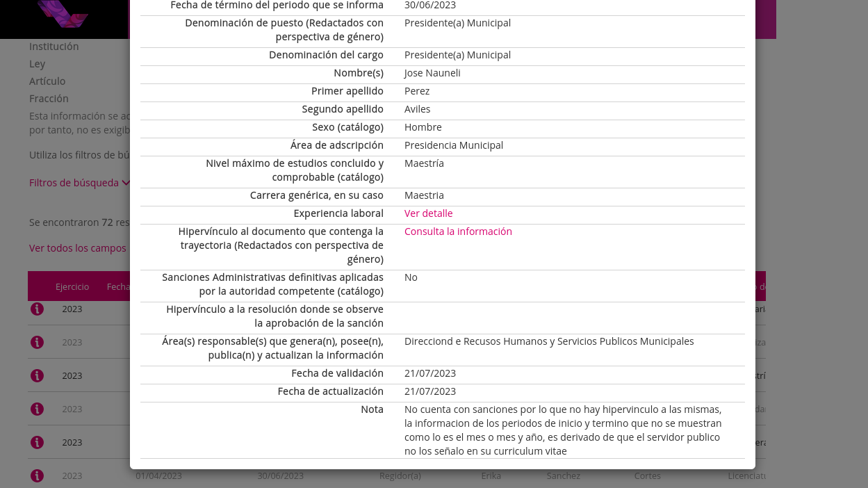Click the Institución label in the page behind
The height and width of the screenshot is (488, 868).
coord(54,47)
